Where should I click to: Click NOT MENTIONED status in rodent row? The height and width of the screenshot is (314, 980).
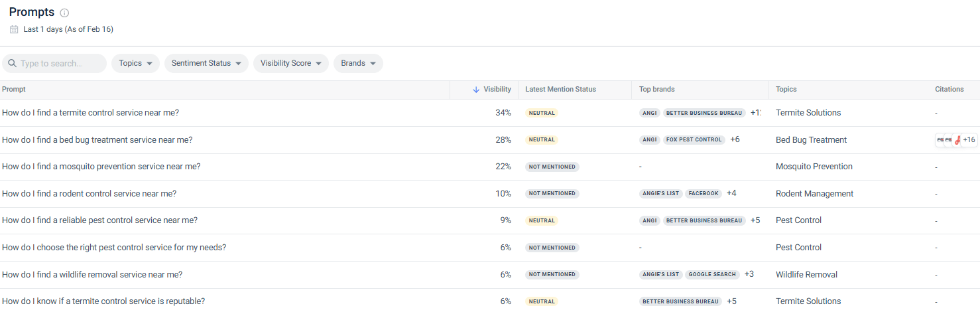[x=552, y=194]
